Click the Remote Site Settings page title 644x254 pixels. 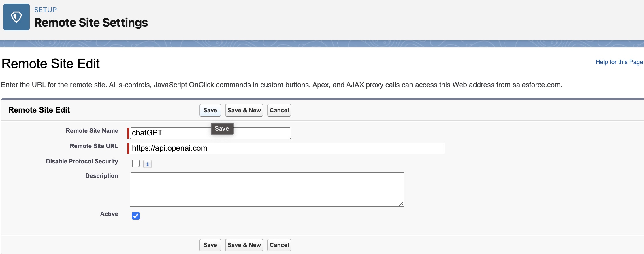91,23
